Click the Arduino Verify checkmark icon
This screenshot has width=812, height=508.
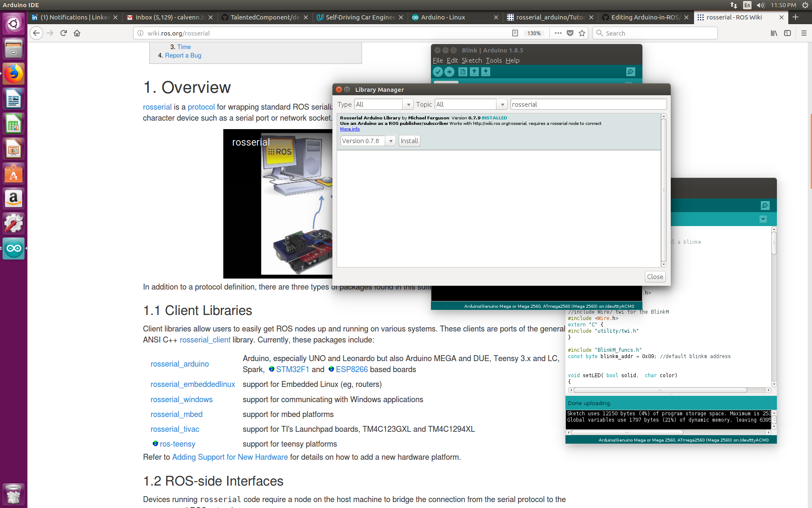(438, 72)
